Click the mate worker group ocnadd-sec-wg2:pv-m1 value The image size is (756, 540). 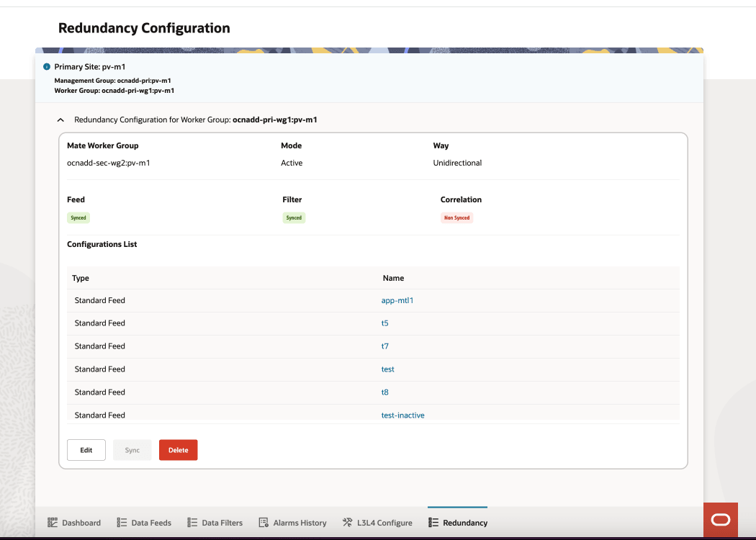[109, 163]
